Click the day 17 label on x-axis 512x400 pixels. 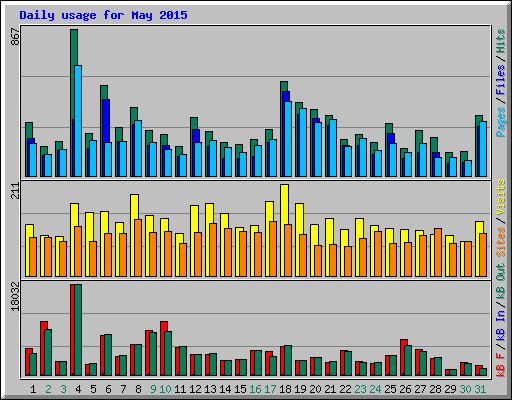point(270,389)
